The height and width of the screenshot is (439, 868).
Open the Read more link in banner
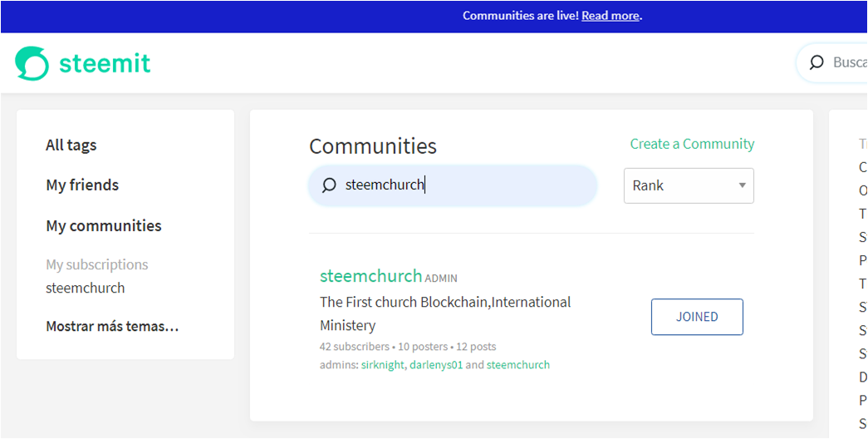coord(610,16)
